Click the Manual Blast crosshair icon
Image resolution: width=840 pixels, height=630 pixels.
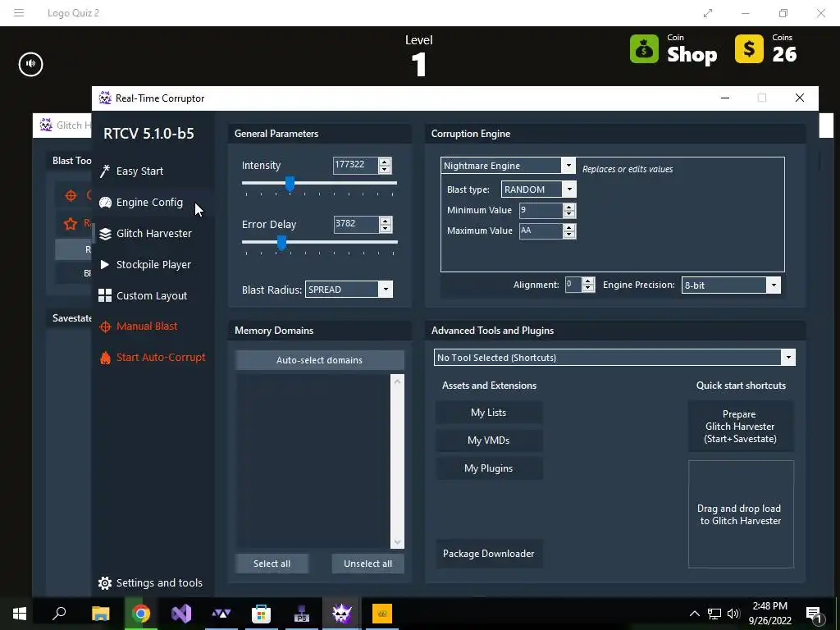click(x=105, y=326)
